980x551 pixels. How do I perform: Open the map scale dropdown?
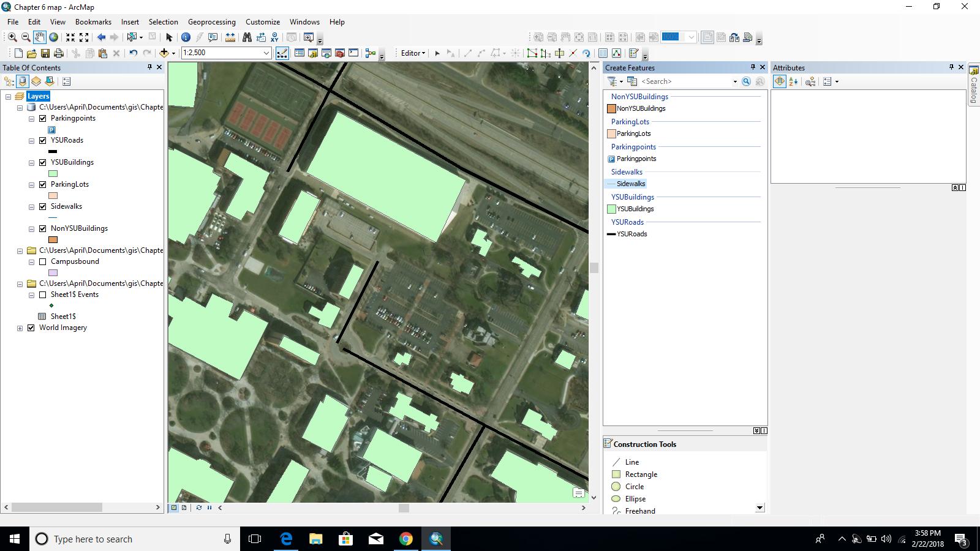[266, 53]
